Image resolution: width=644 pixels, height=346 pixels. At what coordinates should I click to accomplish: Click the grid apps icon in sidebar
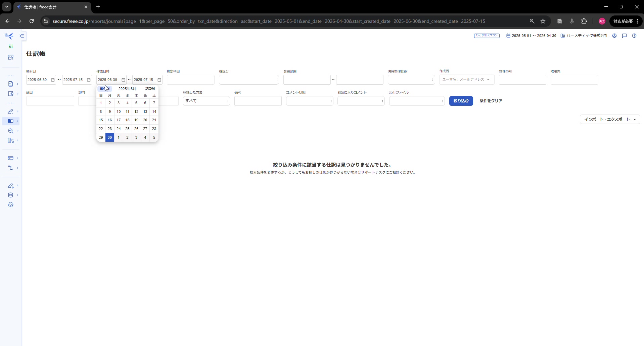tap(11, 46)
